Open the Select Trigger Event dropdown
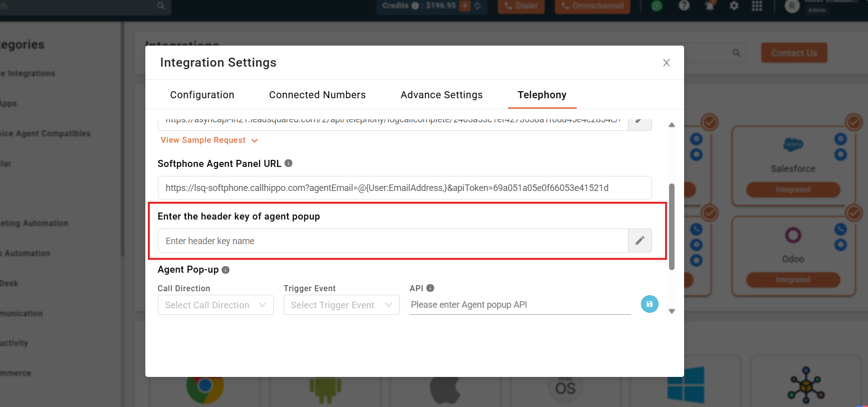This screenshot has height=407, width=868. click(x=341, y=305)
